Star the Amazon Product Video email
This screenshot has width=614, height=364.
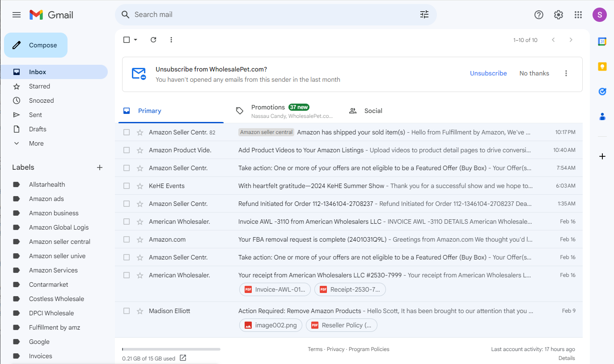140,150
